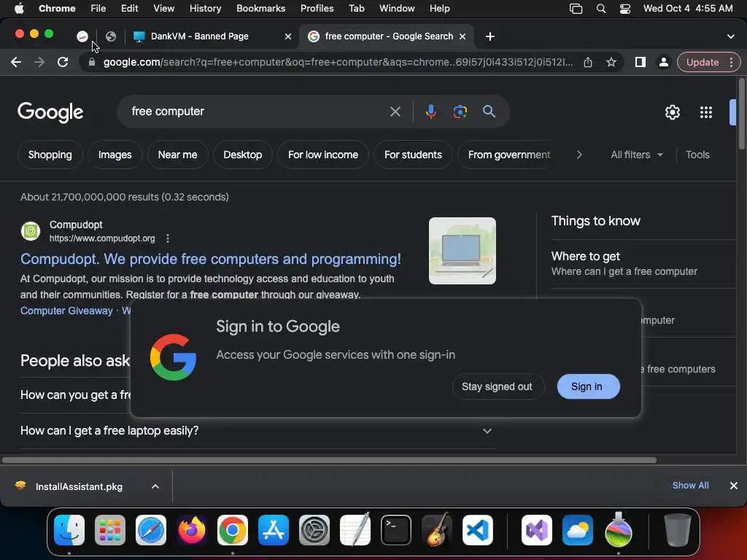Expand the 'How can I get a free laptop easily?' question
The height and width of the screenshot is (560, 747).
[x=258, y=431]
